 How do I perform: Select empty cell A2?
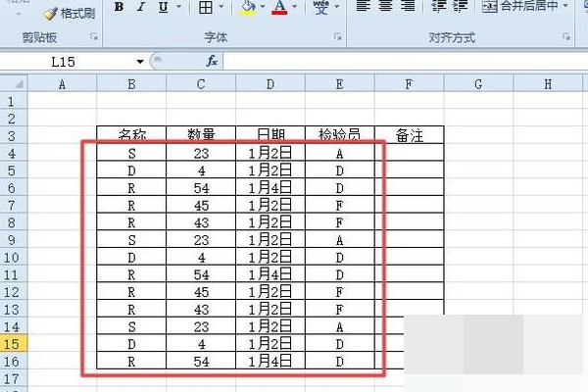pyautogui.click(x=63, y=119)
